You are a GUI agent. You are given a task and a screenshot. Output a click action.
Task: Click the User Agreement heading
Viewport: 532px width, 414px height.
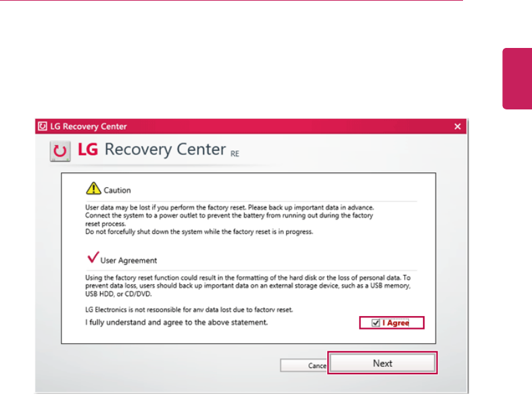click(x=128, y=261)
